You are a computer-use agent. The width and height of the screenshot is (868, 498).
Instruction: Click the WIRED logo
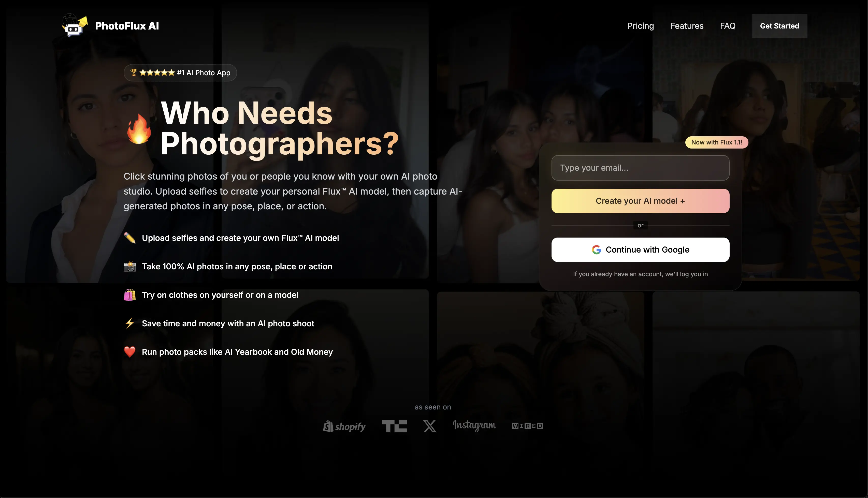click(x=527, y=426)
